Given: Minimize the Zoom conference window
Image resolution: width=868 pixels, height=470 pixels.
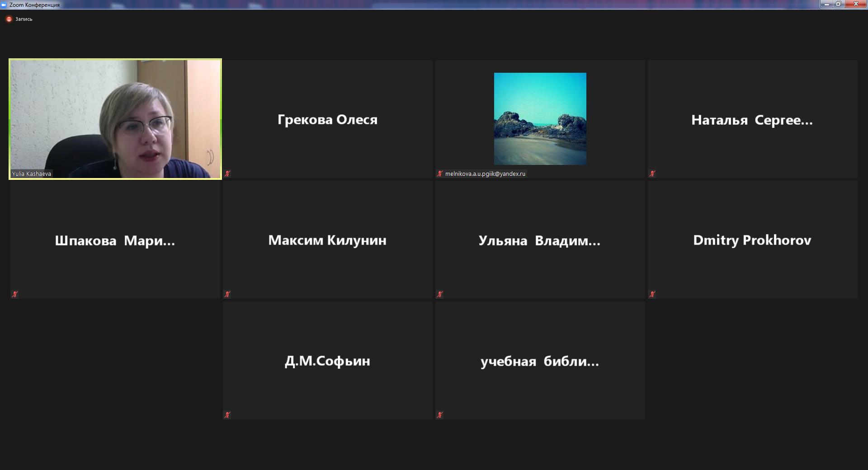Looking at the screenshot, I should pyautogui.click(x=826, y=4).
